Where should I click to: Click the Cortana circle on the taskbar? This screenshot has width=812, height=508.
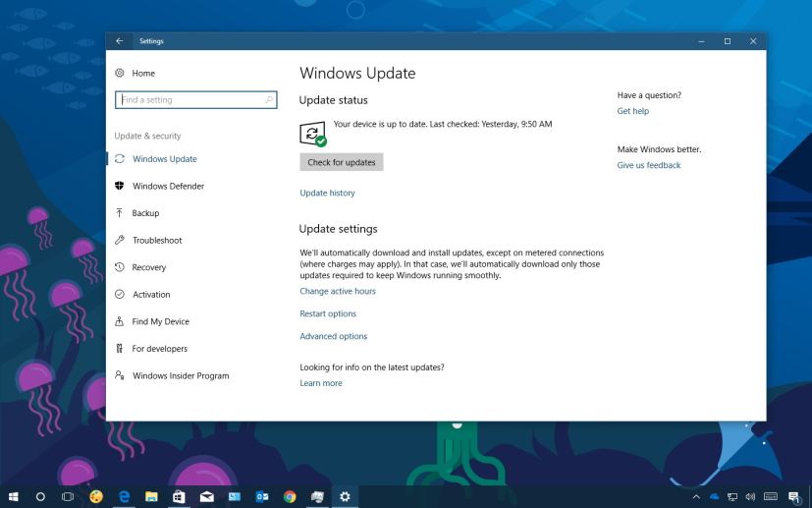[40, 496]
